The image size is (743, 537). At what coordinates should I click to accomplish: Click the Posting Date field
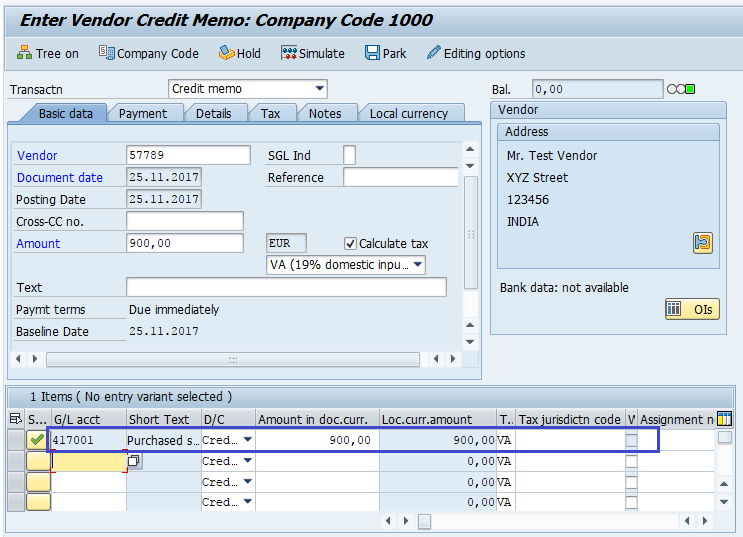pos(164,199)
